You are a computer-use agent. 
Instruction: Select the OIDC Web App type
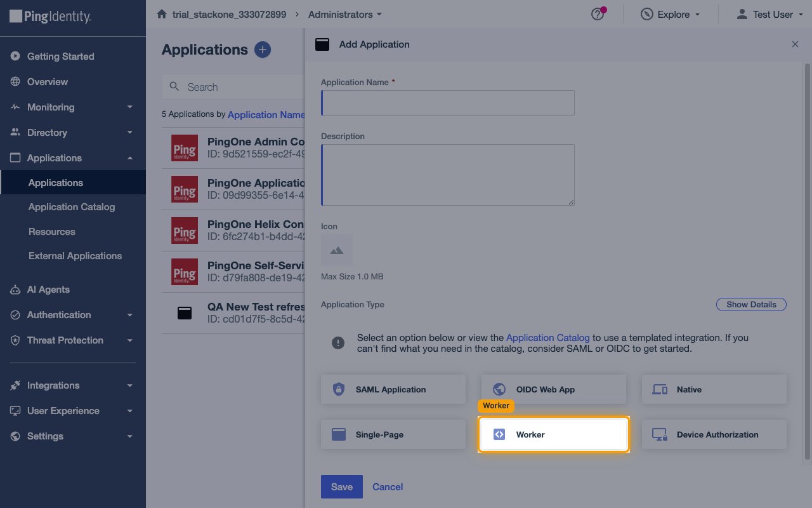pos(554,389)
